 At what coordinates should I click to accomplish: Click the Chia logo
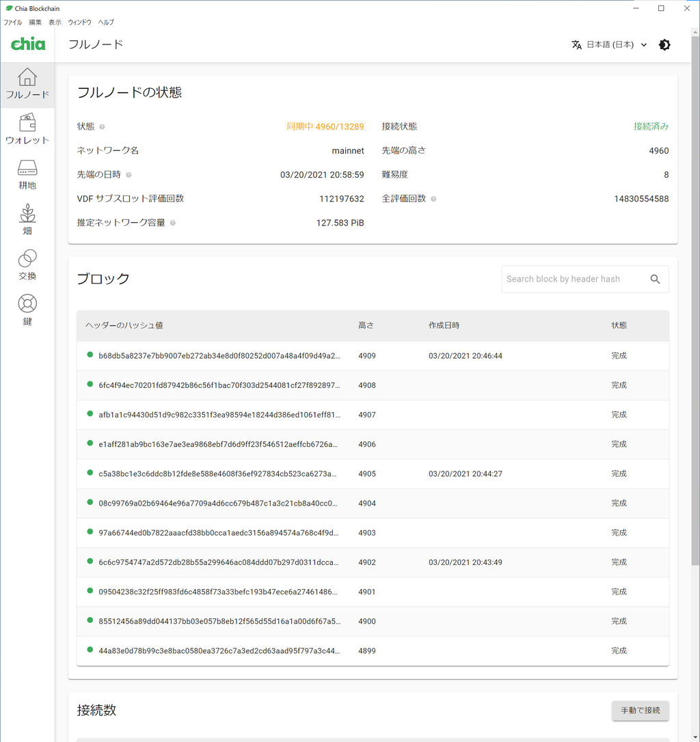click(x=28, y=44)
